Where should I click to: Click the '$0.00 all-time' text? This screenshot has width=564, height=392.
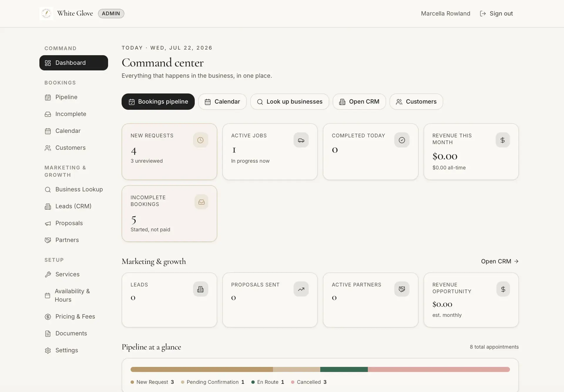click(449, 168)
